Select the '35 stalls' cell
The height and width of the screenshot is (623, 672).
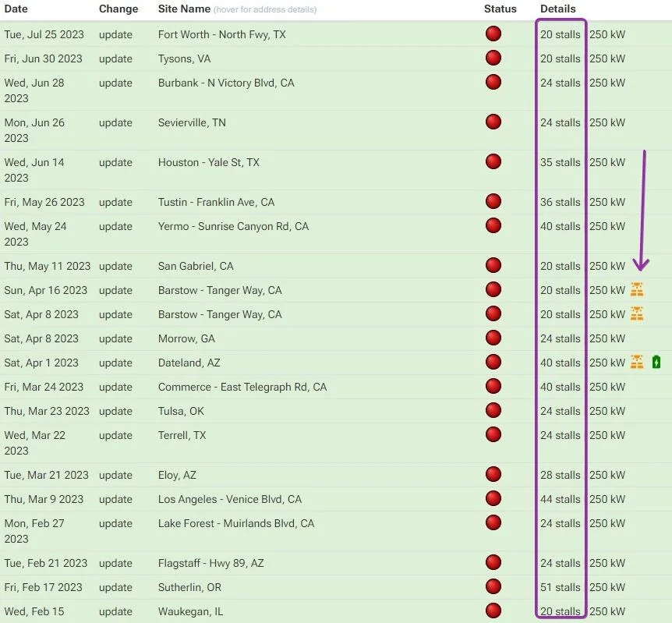tap(560, 162)
